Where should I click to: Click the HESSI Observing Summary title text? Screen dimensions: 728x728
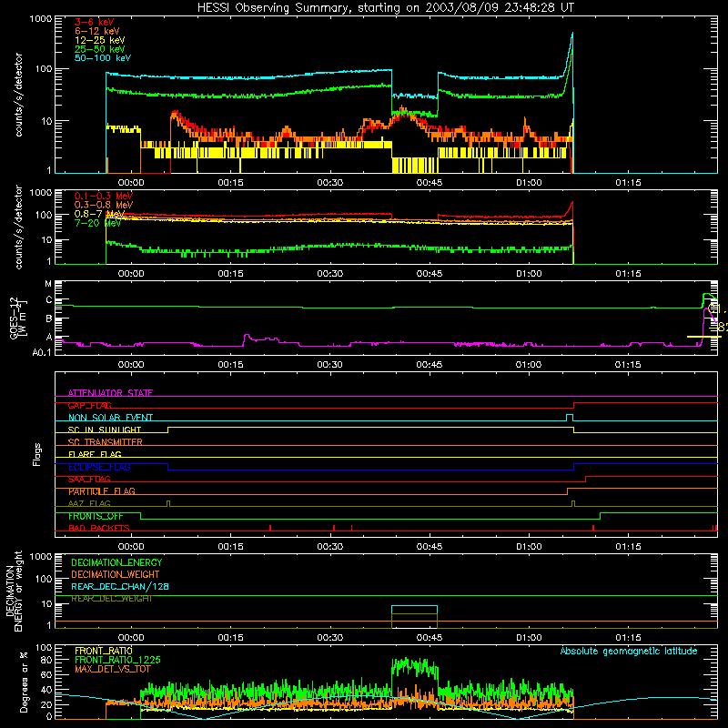click(x=385, y=8)
